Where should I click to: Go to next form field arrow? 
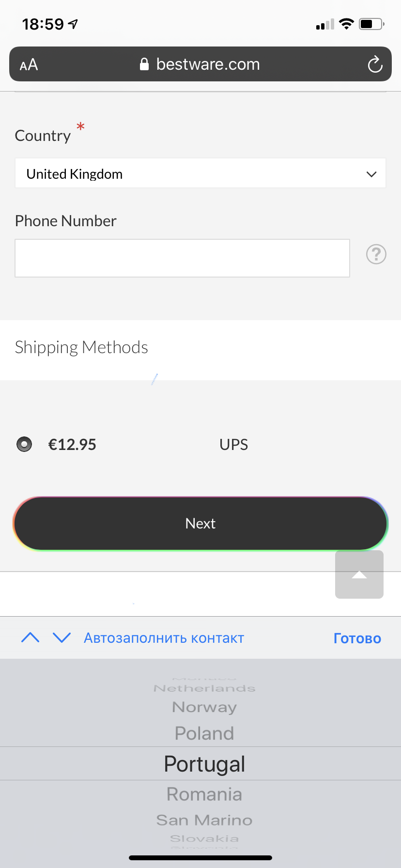point(62,637)
